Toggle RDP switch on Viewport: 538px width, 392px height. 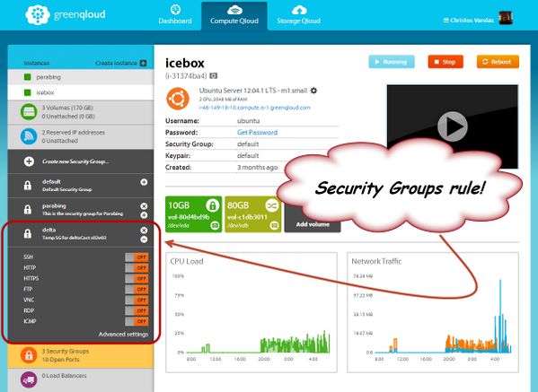pyautogui.click(x=137, y=310)
